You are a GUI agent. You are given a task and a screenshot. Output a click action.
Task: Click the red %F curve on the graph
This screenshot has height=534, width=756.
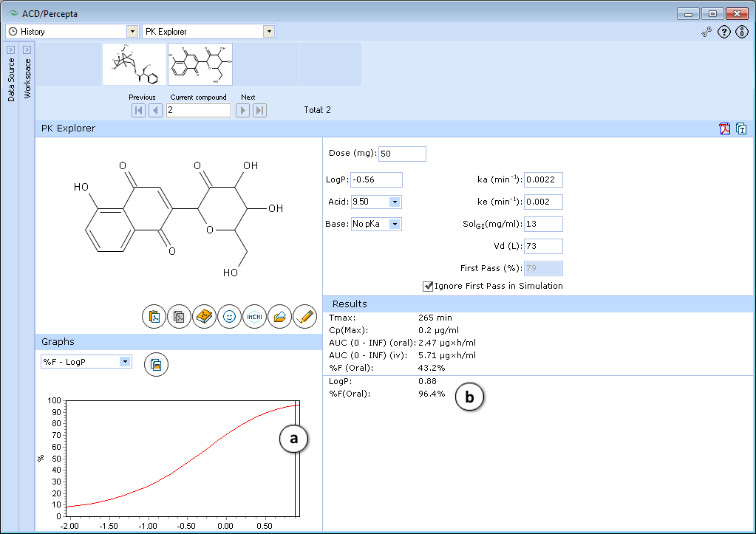point(193,459)
